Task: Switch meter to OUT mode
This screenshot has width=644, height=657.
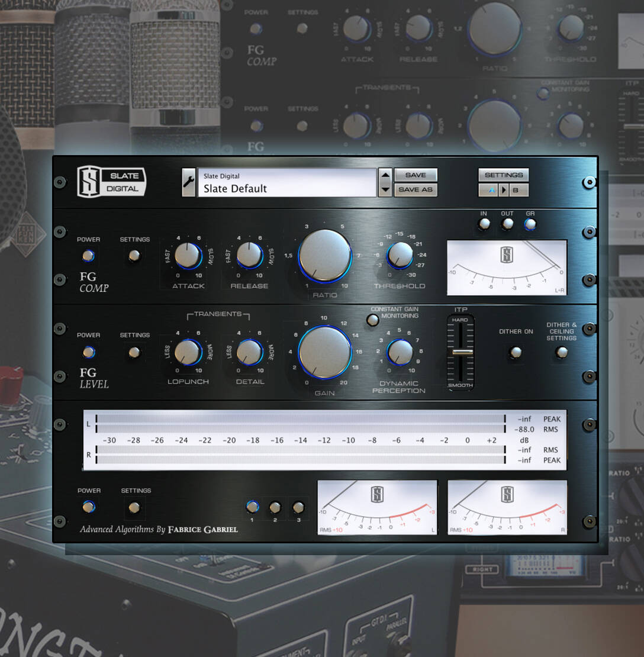Action: coord(507,224)
